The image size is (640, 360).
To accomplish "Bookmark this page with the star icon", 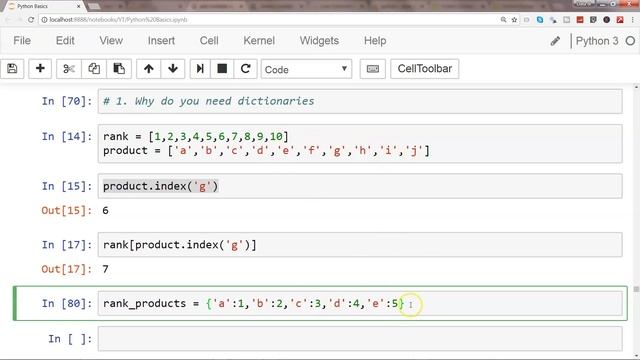I will point(514,20).
